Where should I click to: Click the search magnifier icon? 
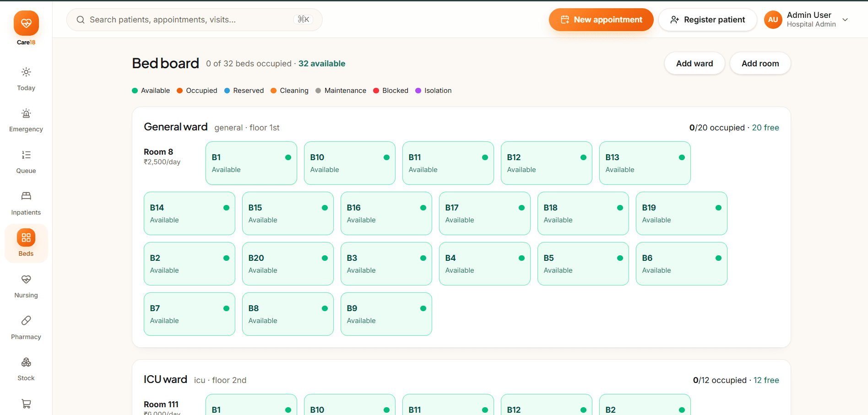point(81,20)
